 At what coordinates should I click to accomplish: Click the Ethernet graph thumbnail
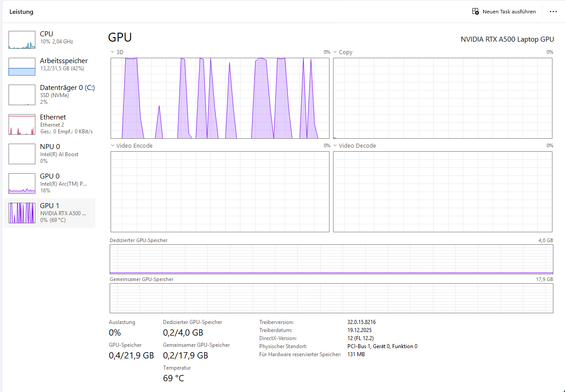tap(22, 124)
